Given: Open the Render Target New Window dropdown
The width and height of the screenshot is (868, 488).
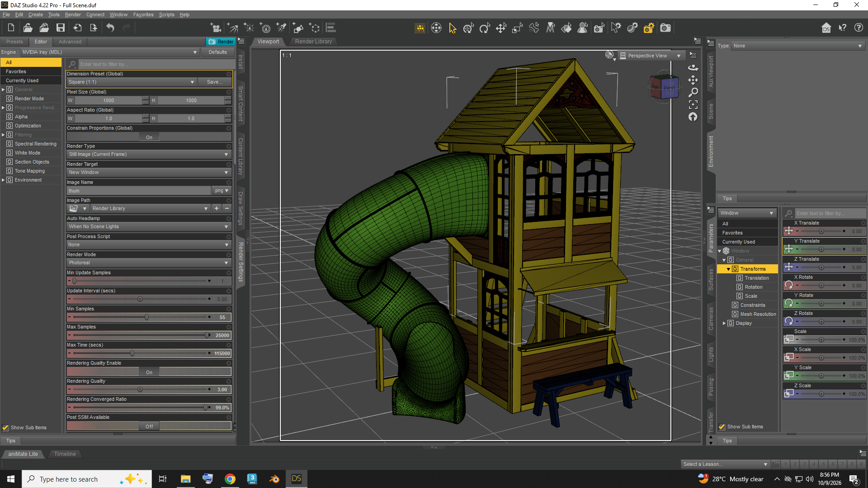Looking at the screenshot, I should tap(149, 172).
